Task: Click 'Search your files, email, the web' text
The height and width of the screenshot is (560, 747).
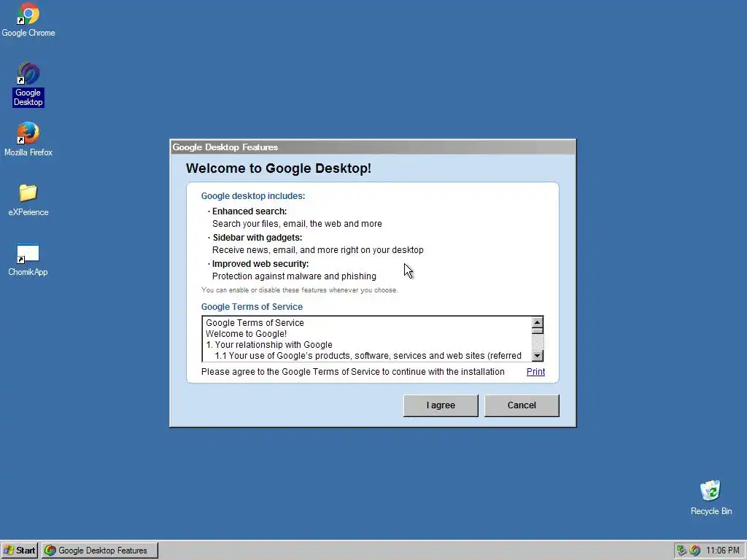Action: pos(297,224)
